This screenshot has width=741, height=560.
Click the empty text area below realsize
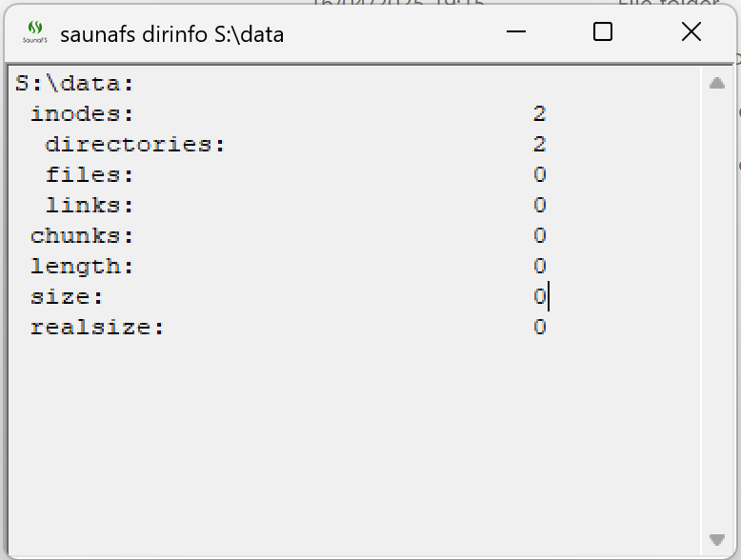352,438
